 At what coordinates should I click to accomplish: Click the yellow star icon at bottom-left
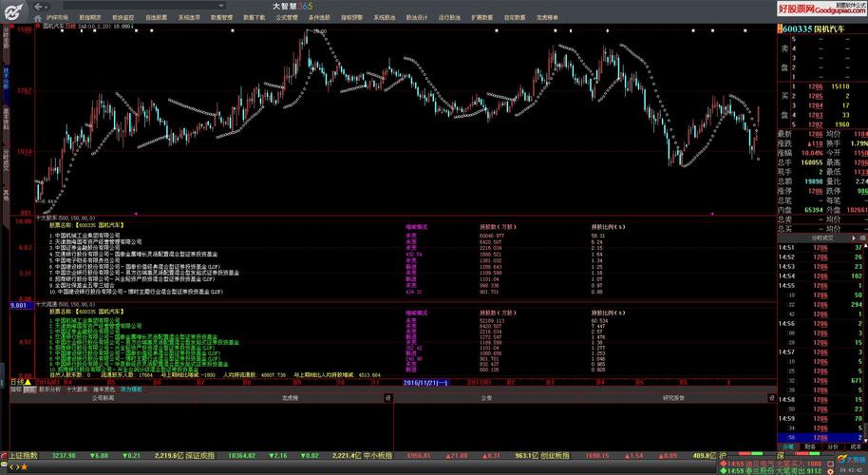(x=25, y=467)
